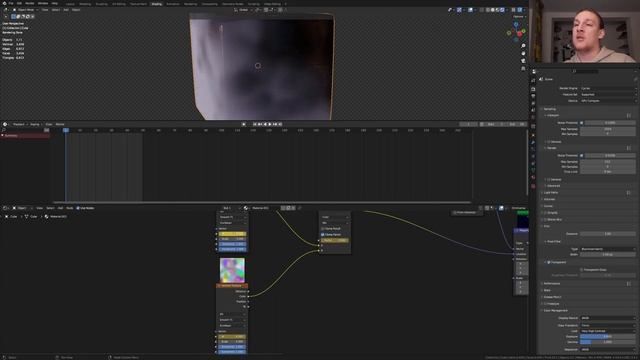Image resolution: width=640 pixels, height=360 pixels.
Task: Switch to the Compositing workspace tab
Action: tap(209, 4)
